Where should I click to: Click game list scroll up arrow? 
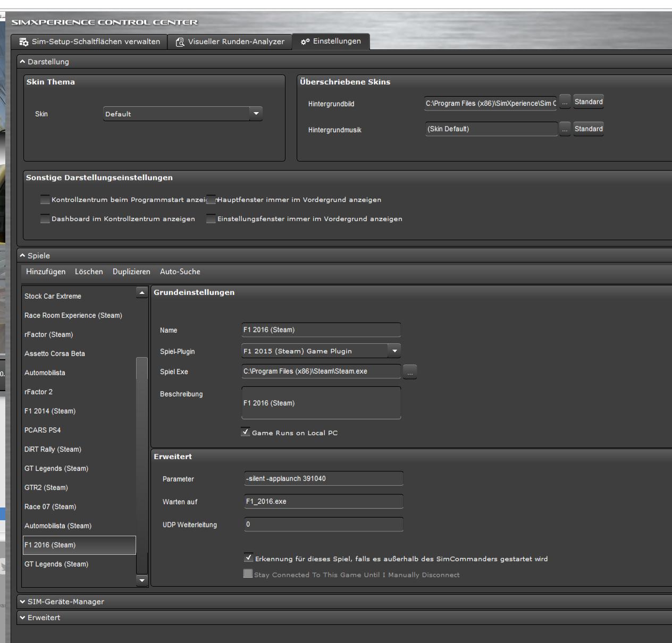[142, 292]
